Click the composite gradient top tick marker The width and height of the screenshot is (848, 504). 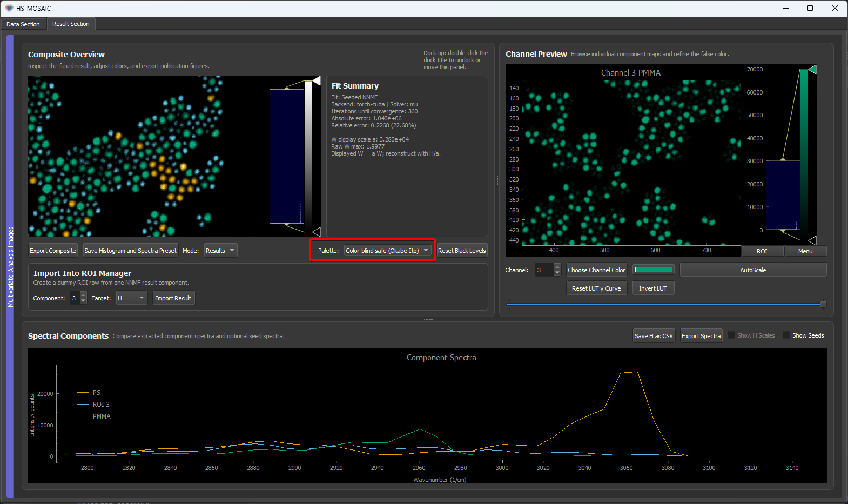tap(317, 82)
